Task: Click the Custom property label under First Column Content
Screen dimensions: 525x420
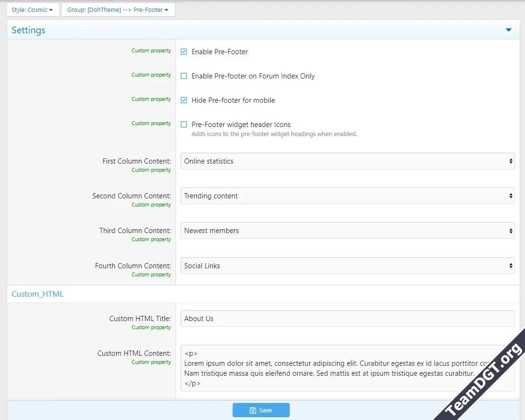Action: click(x=151, y=170)
